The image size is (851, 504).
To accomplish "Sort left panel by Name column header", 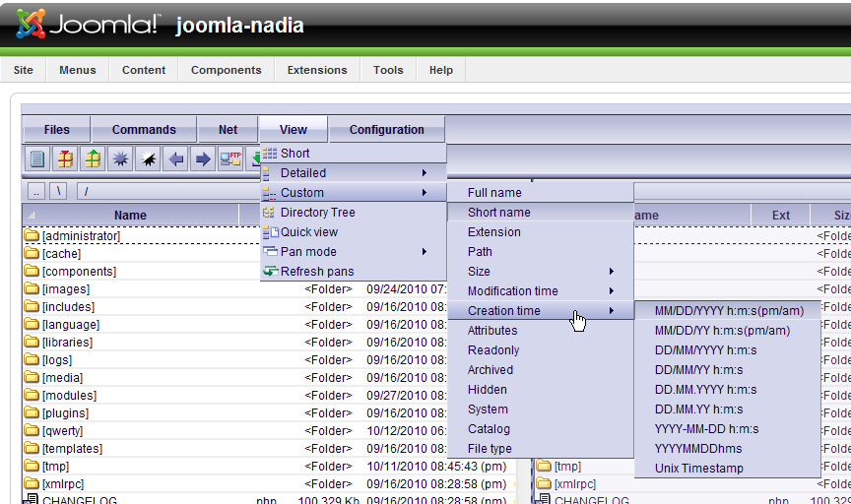I will 130,216.
